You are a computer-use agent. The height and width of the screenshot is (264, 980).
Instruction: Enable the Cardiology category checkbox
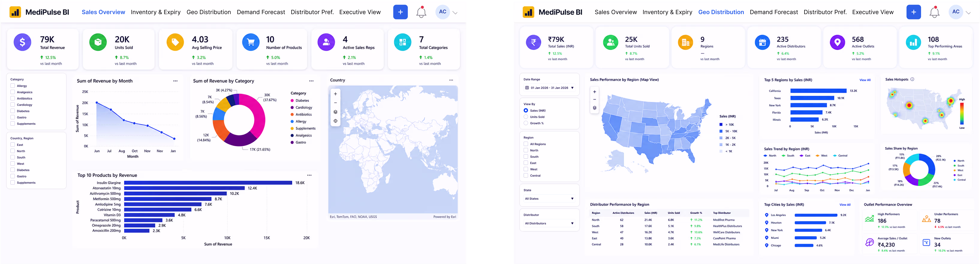(x=13, y=105)
